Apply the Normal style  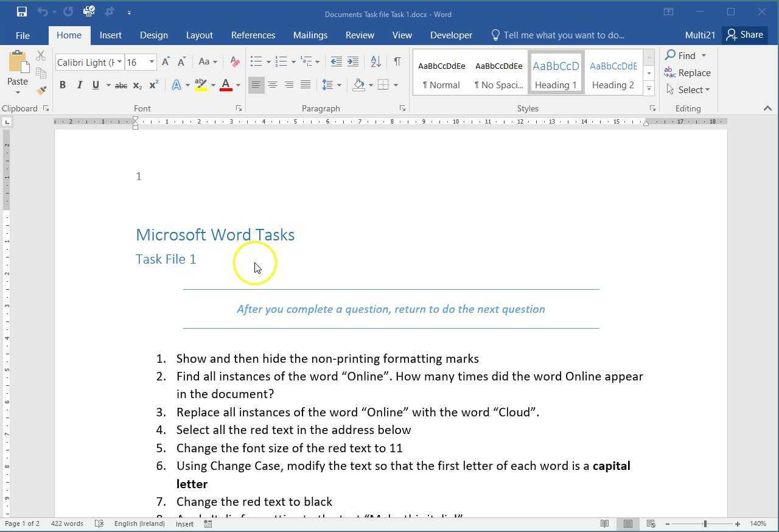coord(441,72)
